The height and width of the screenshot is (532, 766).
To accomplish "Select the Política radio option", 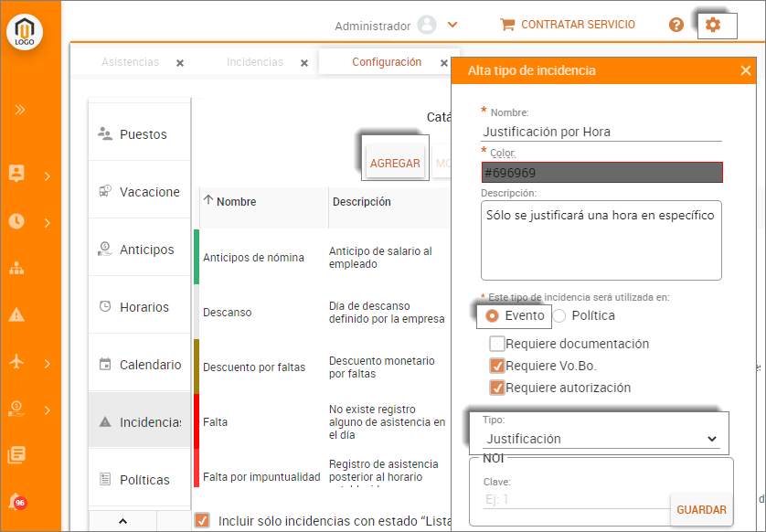I will [x=559, y=316].
